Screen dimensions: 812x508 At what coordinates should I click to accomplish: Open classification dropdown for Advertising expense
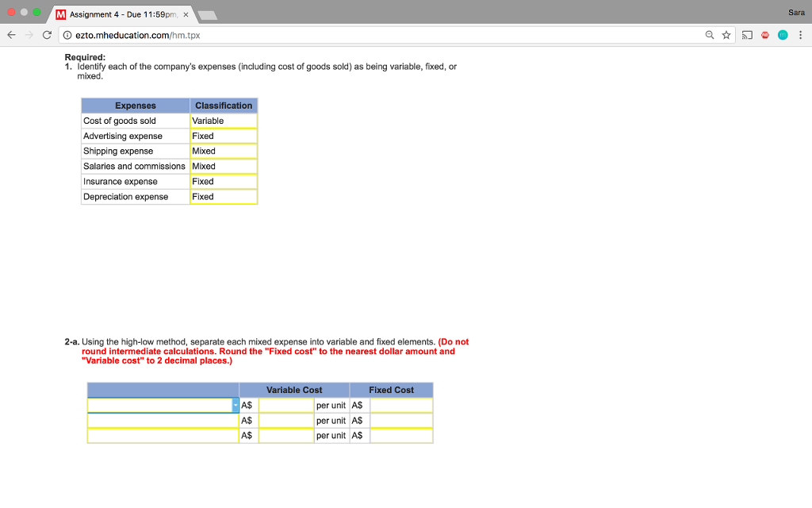[x=223, y=136]
